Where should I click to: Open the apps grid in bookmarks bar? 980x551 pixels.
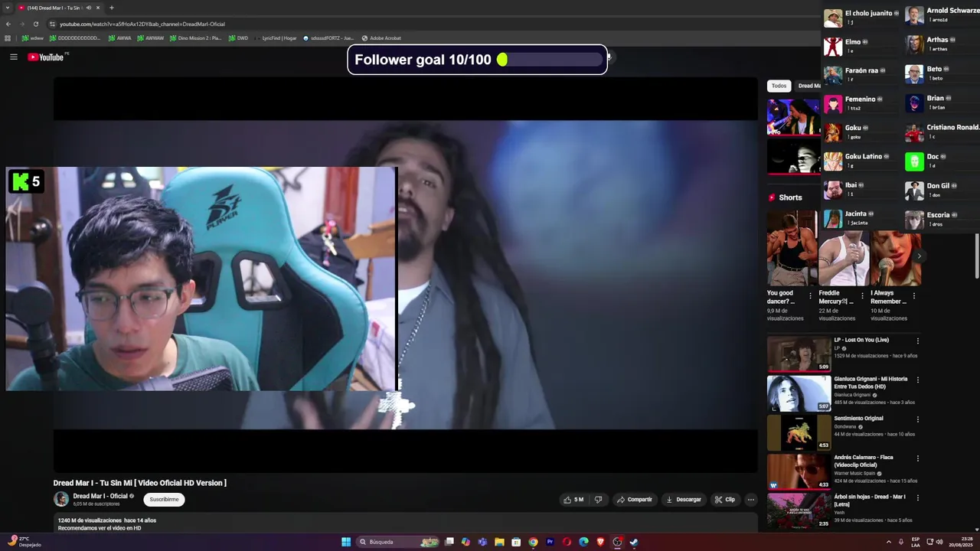8,37
